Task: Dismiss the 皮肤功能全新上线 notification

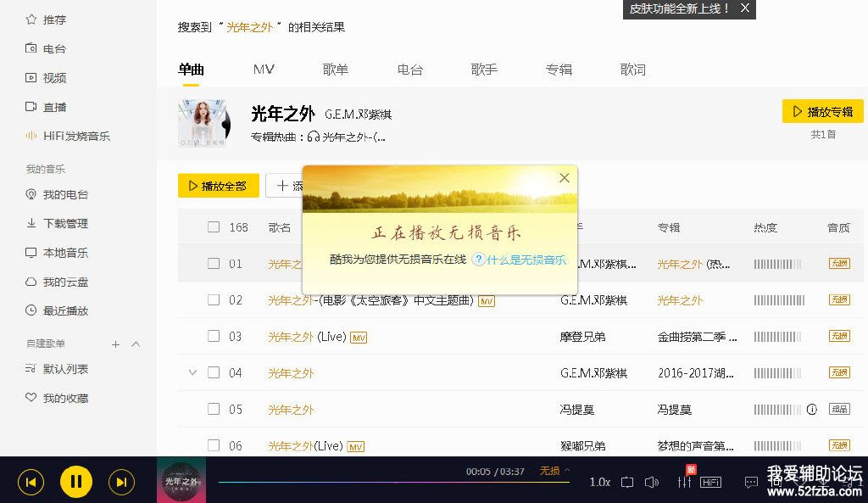Action: [744, 8]
